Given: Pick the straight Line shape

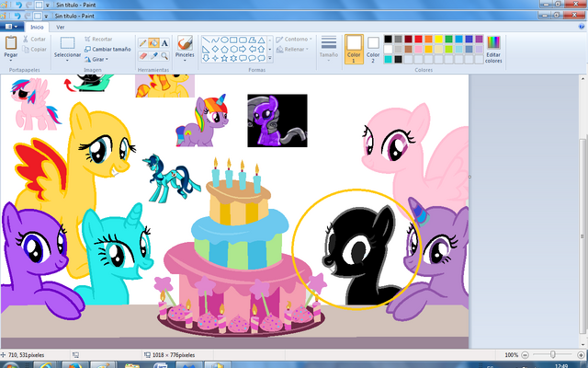Looking at the screenshot, I should click(206, 40).
